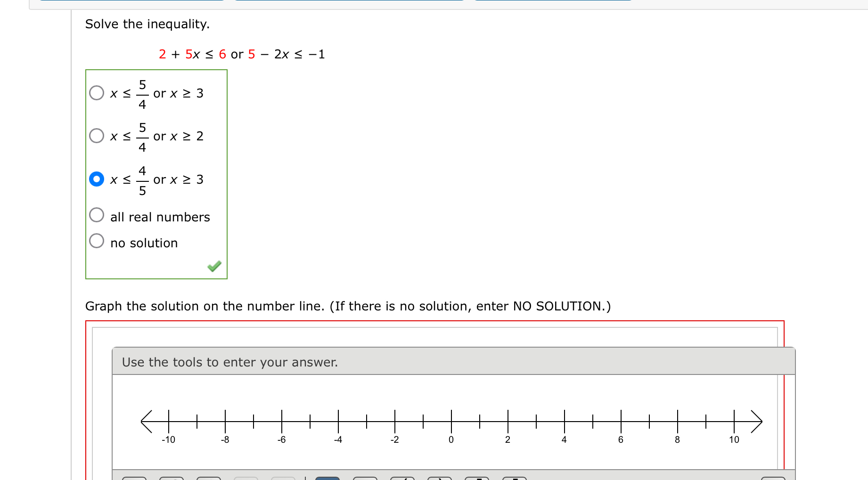Select the left bracket tool

(477, 478)
